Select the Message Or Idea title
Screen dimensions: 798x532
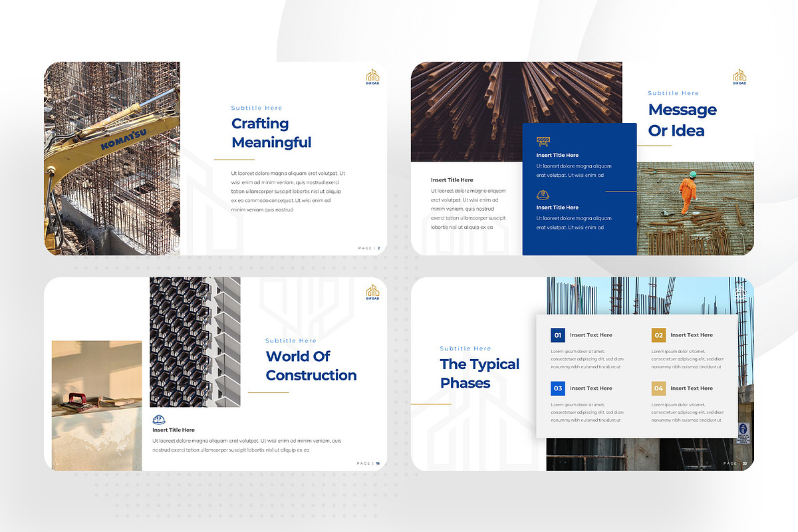click(682, 120)
